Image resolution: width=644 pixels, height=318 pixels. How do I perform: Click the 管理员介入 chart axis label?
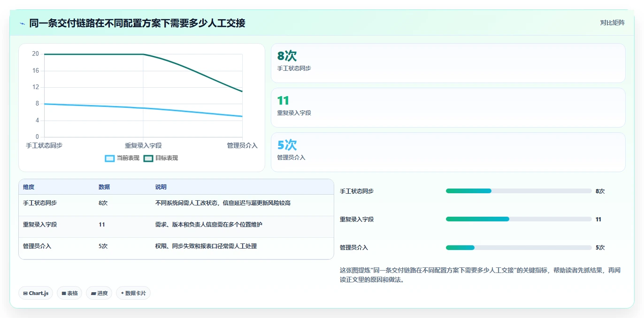[x=242, y=145]
